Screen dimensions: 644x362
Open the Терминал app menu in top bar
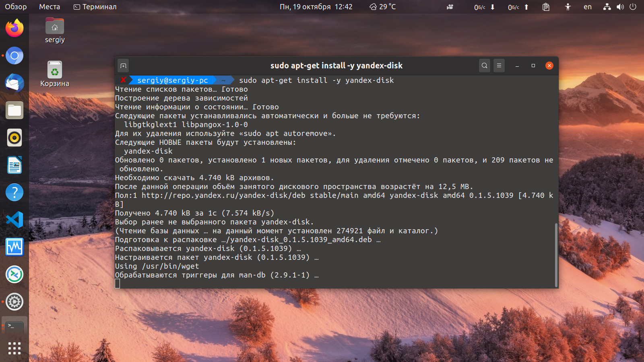pyautogui.click(x=95, y=7)
